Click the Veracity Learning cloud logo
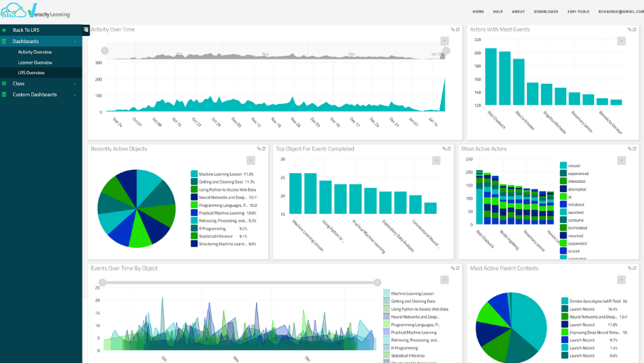 13,11
